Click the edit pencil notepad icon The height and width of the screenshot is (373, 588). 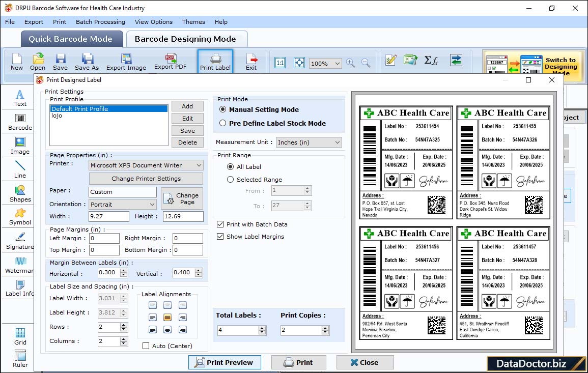[391, 60]
